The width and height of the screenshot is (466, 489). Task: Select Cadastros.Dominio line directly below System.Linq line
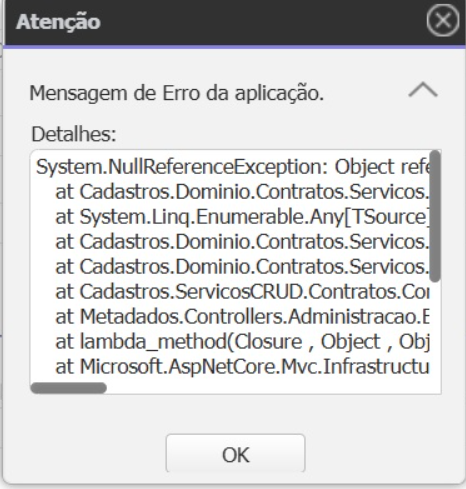pos(242,242)
